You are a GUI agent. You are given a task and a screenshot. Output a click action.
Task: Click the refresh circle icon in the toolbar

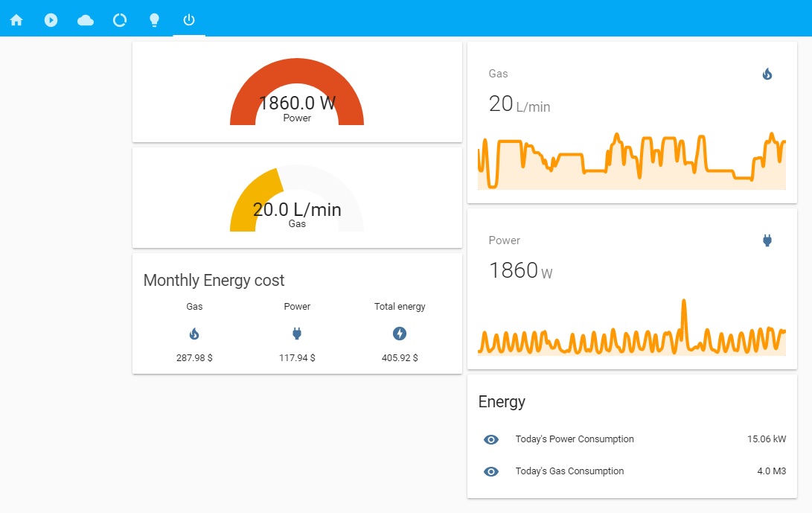(120, 19)
